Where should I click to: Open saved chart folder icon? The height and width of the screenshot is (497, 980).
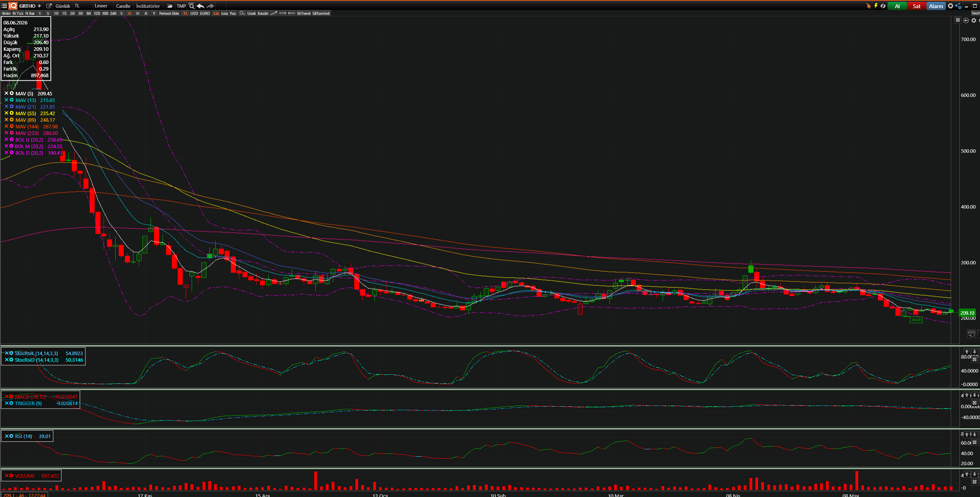(x=170, y=6)
